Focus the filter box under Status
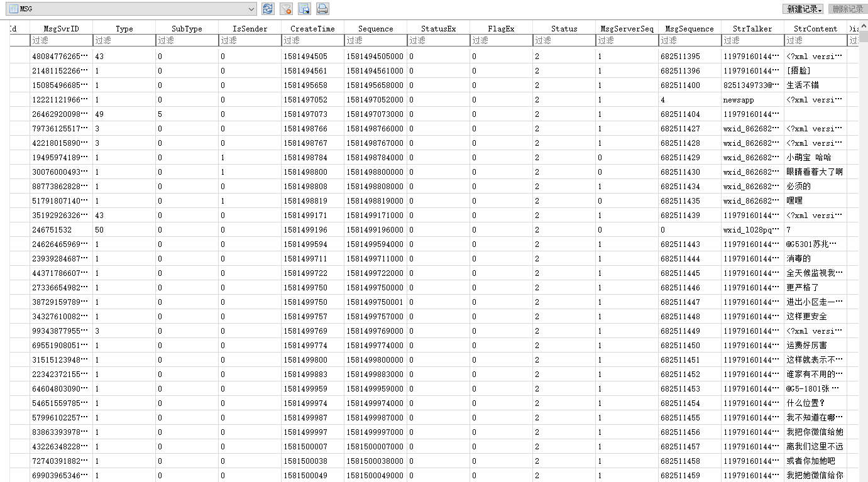The height and width of the screenshot is (482, 868). pos(564,40)
